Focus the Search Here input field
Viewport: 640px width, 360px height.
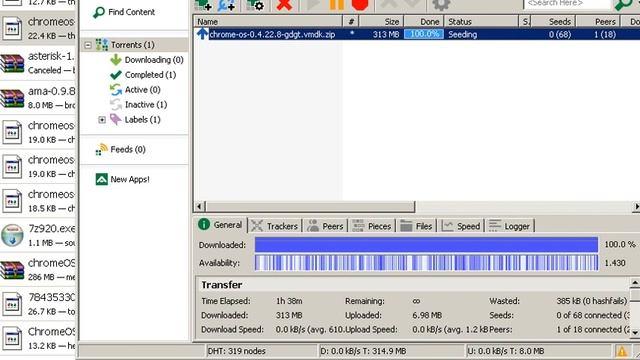pyautogui.click(x=567, y=4)
